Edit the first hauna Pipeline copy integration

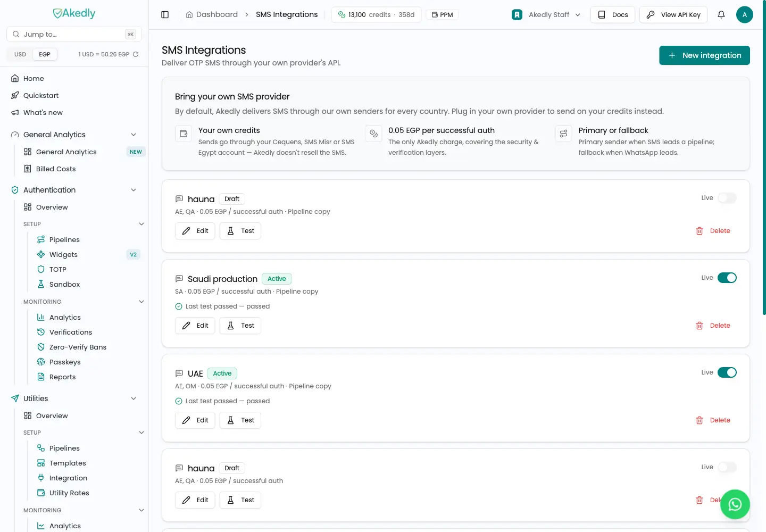(195, 231)
